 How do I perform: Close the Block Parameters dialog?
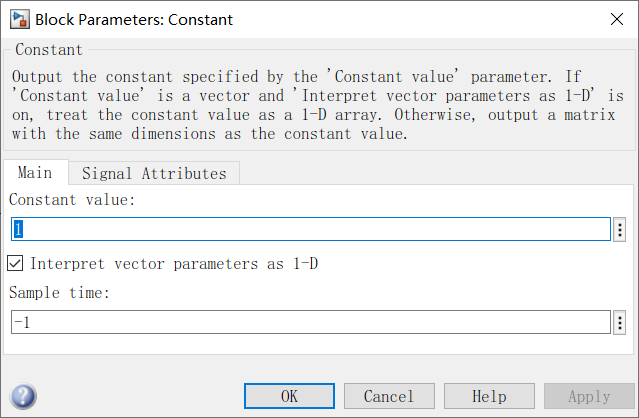pos(615,17)
